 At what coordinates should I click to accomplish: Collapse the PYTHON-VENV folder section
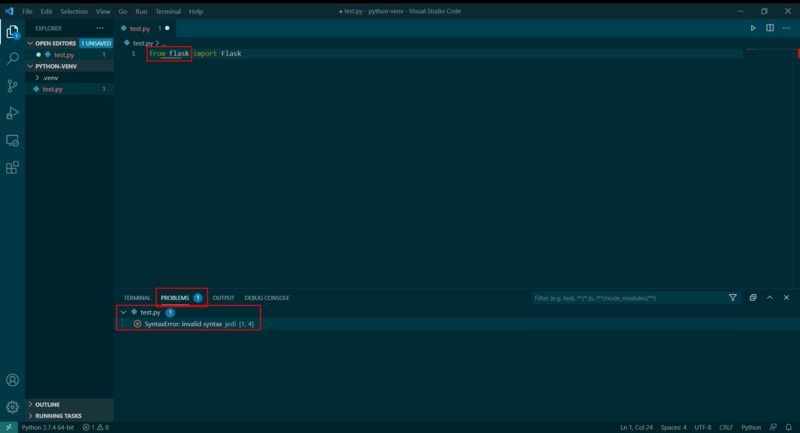(x=30, y=66)
